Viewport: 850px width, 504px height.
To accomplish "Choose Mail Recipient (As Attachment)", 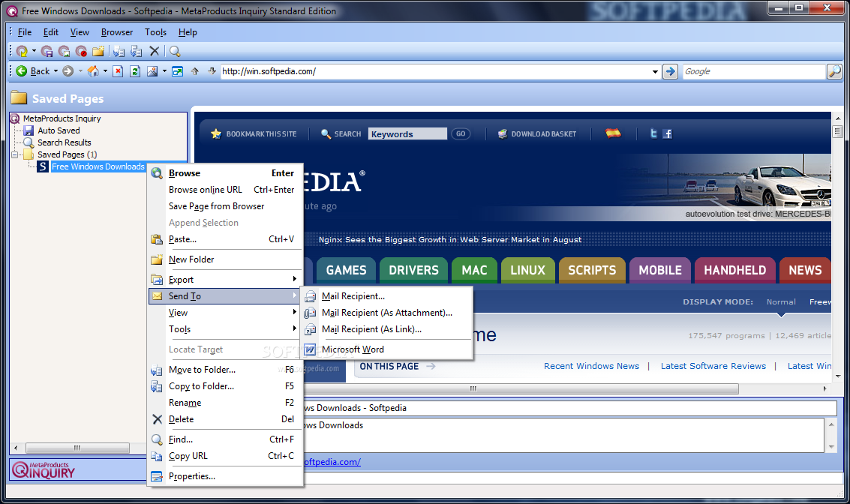I will coord(386,313).
